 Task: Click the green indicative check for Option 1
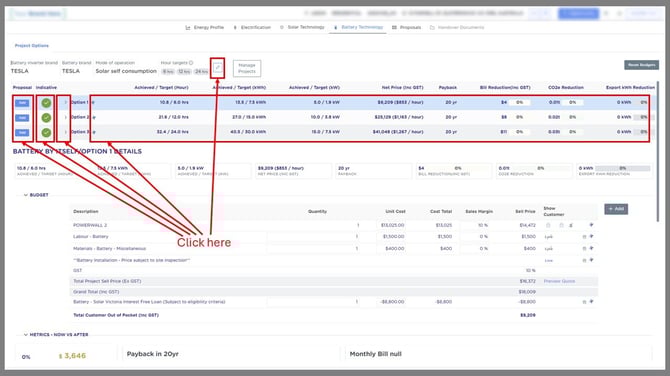[46, 103]
